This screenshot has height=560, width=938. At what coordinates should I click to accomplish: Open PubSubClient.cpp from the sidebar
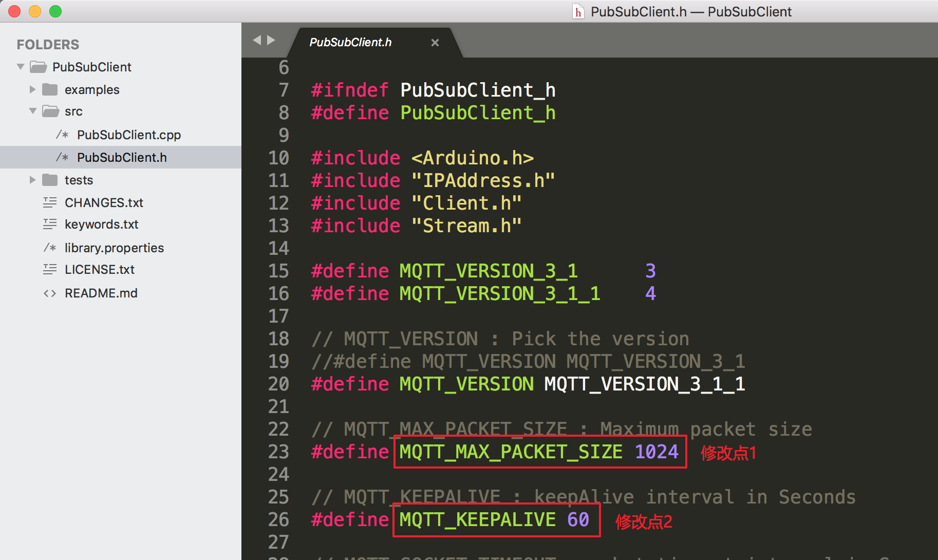[x=128, y=135]
